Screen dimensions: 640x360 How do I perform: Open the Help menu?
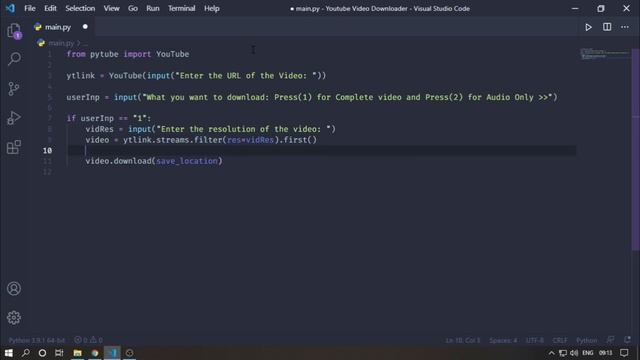(x=211, y=8)
